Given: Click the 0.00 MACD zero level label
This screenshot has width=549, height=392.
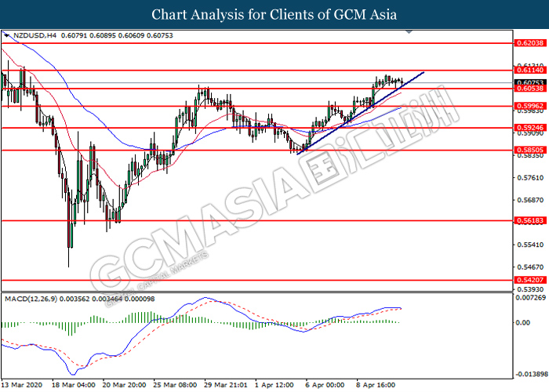Looking at the screenshot, I should tap(523, 322).
